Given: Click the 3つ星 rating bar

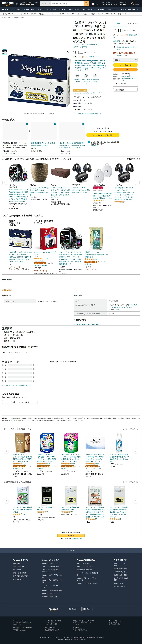Looking at the screenshot, I should (20, 373).
